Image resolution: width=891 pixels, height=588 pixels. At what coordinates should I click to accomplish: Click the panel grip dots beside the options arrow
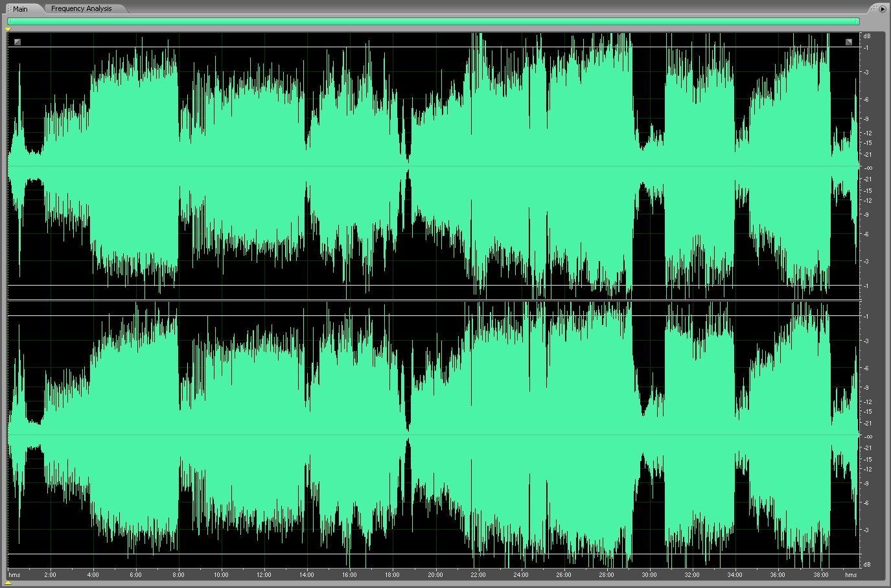(x=874, y=8)
